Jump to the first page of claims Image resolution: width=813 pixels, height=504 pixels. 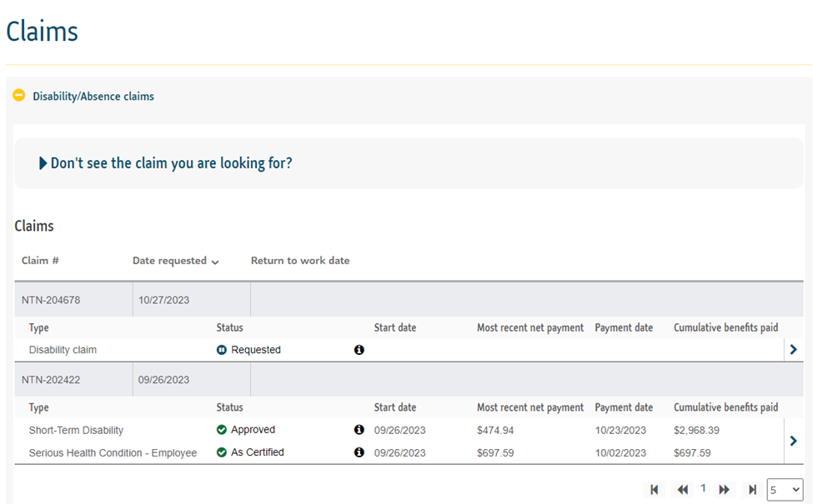point(655,490)
